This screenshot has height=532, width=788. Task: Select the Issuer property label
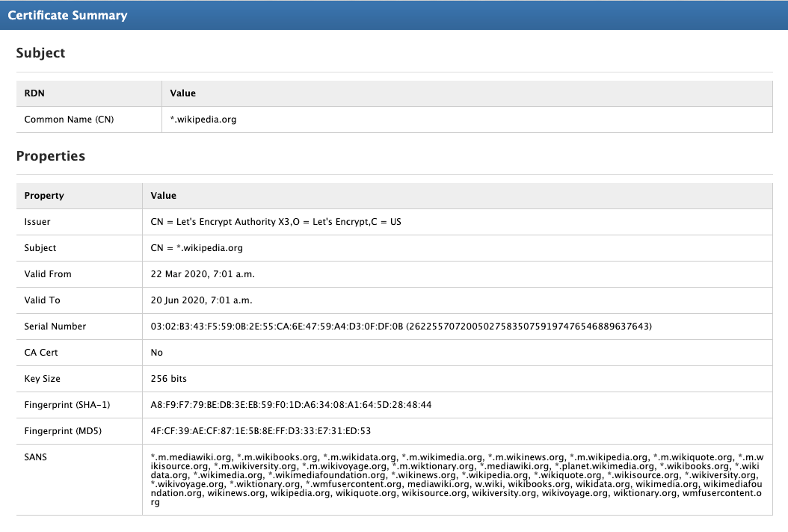point(37,221)
